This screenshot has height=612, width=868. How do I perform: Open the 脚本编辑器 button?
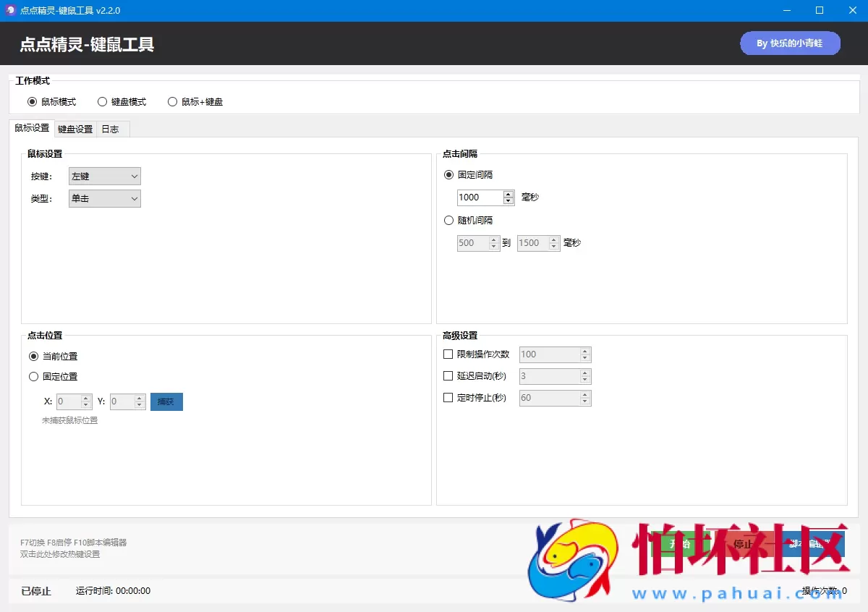click(x=813, y=544)
